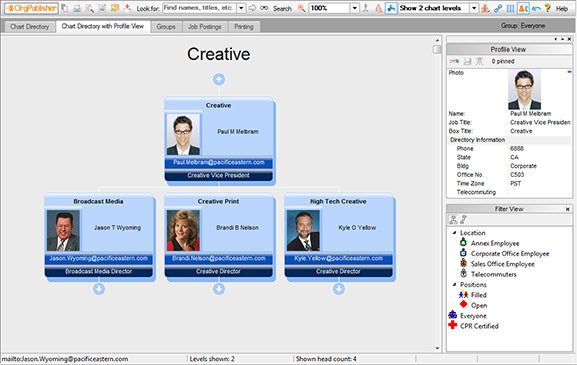Click the pin card icon in Profile View
Screen dimensions: 577x365
(455, 61)
